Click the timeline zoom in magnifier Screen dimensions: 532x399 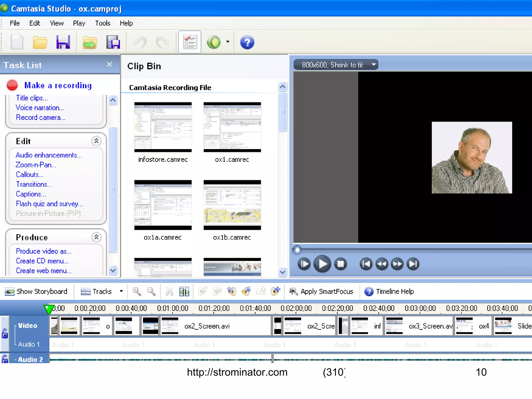tap(137, 291)
